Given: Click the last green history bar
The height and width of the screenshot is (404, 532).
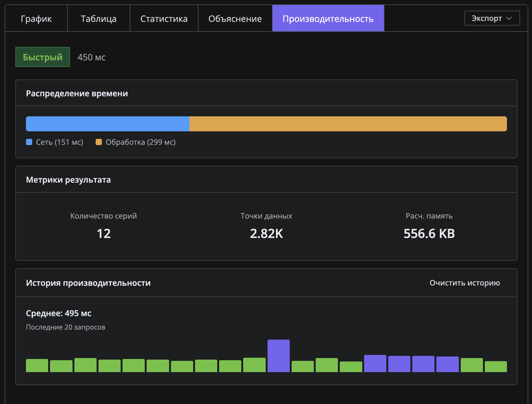Looking at the screenshot, I should coord(496,366).
